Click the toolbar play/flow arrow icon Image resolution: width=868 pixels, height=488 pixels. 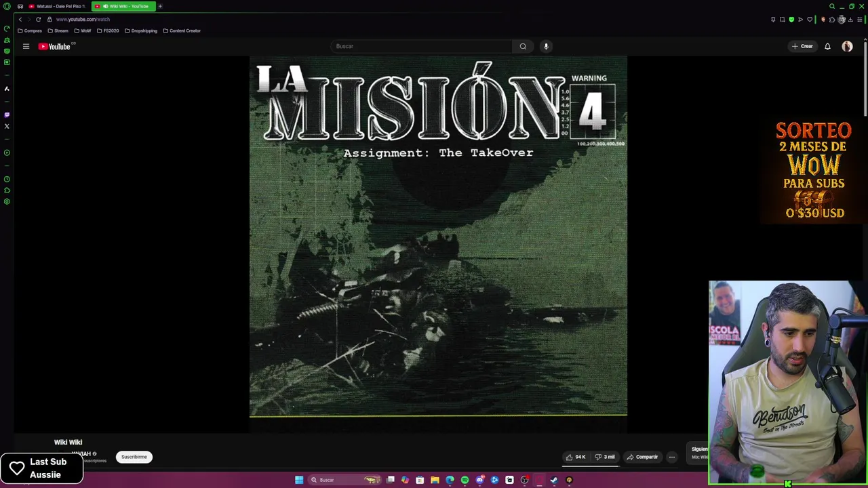click(x=800, y=19)
